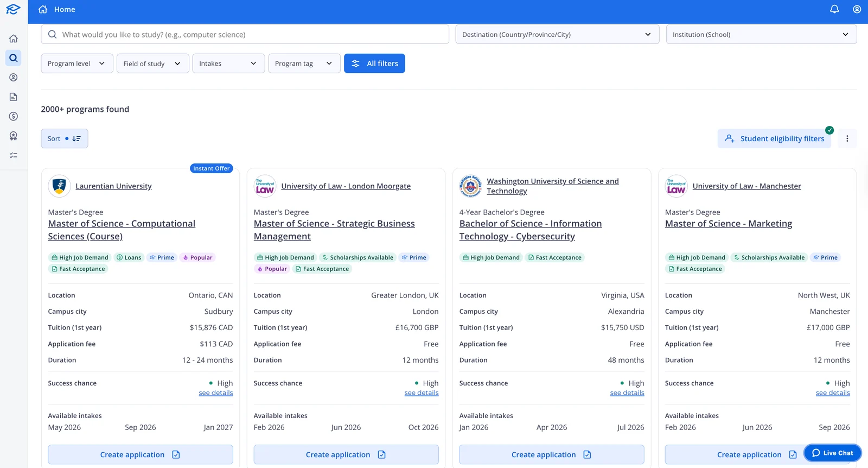The height and width of the screenshot is (468, 868).
Task: Go to Home in top bar
Action: (x=57, y=9)
